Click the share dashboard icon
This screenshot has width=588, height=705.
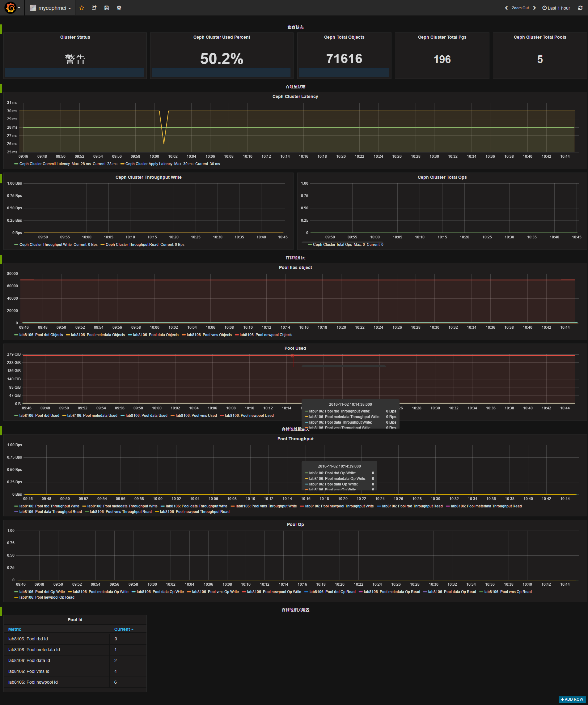94,8
